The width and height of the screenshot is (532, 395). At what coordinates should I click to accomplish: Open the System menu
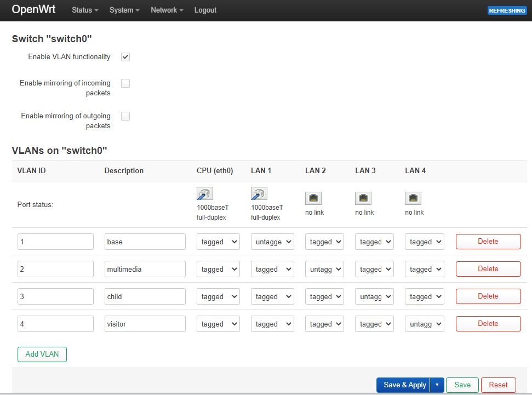click(x=124, y=10)
